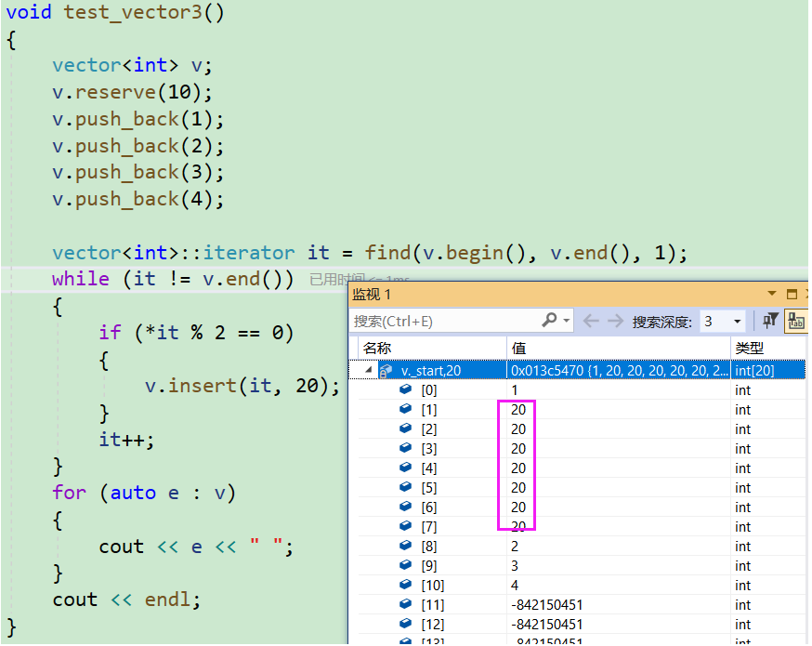This screenshot has height=646, width=812.
Task: Click the elapsed time hint 已用时间
Action: point(337,279)
